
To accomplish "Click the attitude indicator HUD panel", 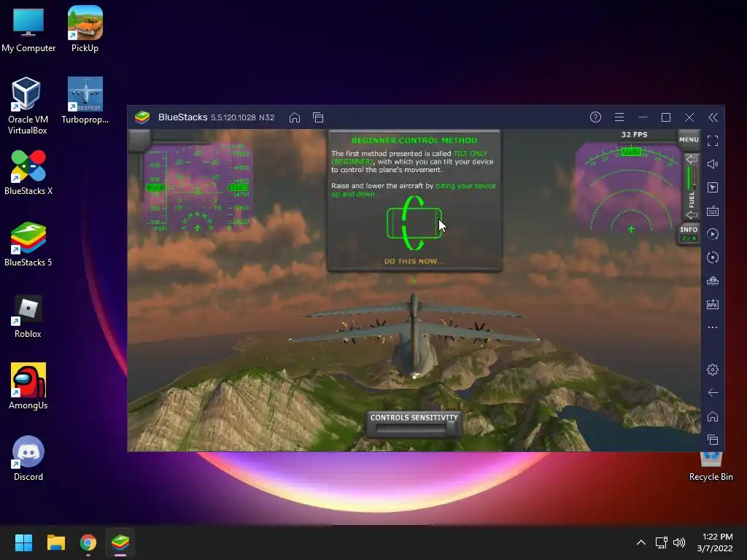I will pos(198,189).
